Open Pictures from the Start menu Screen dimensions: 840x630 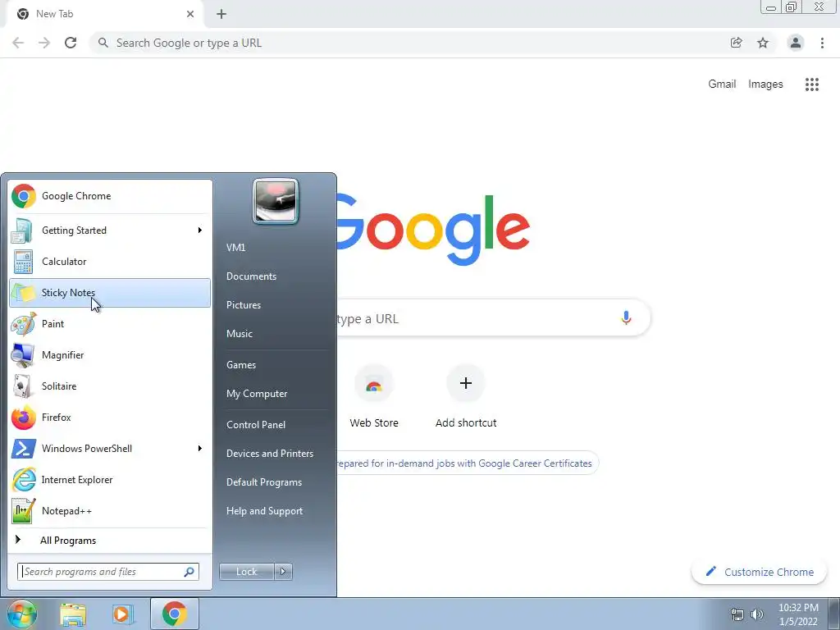(x=244, y=305)
